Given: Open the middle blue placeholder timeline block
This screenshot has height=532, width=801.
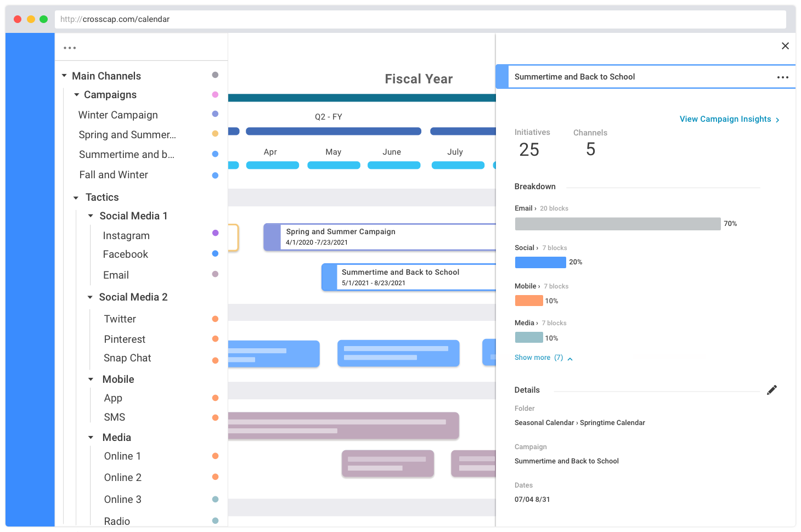Looking at the screenshot, I should [398, 353].
